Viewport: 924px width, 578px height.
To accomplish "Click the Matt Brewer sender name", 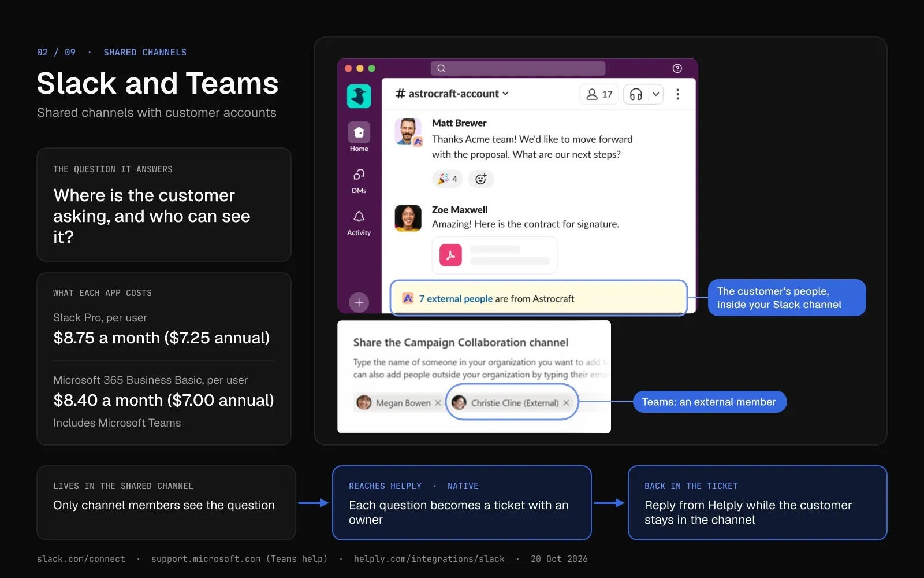I will pyautogui.click(x=459, y=123).
